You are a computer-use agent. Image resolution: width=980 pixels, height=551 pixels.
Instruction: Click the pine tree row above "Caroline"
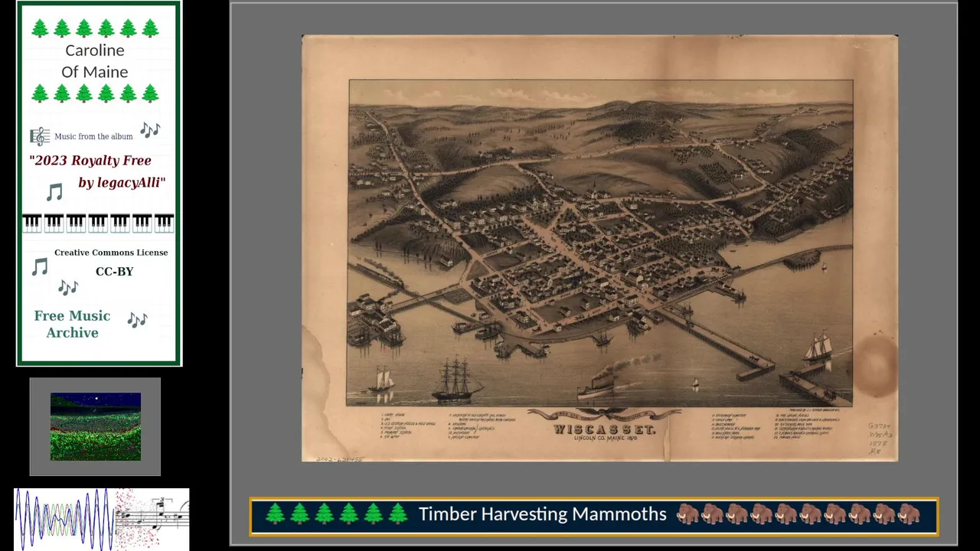(x=95, y=28)
